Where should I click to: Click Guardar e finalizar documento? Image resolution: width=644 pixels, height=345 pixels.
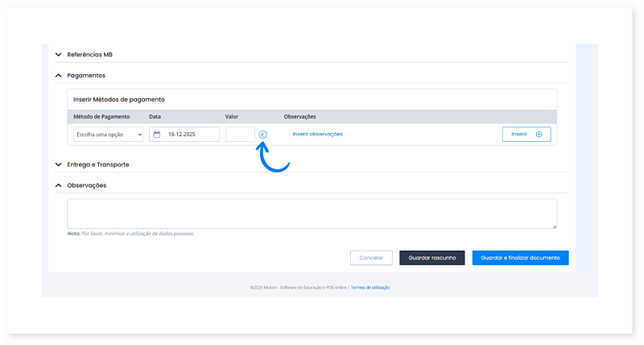[520, 258]
